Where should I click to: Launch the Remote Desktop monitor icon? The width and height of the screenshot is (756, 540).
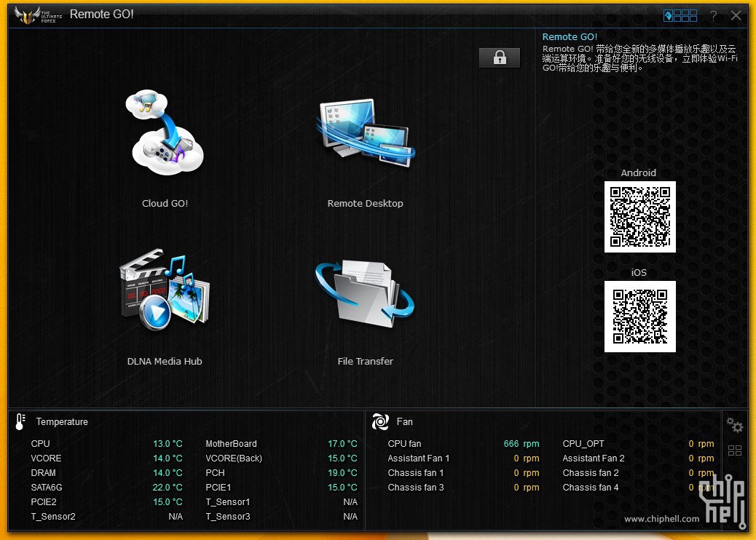click(x=365, y=133)
